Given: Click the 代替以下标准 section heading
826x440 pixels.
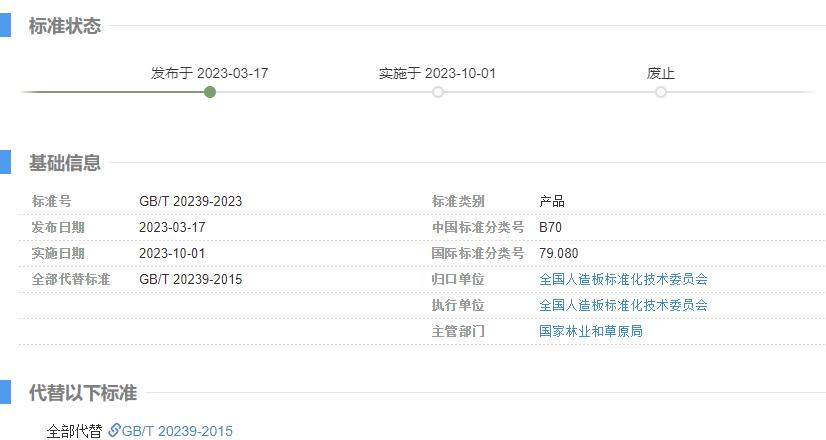Looking at the screenshot, I should coord(83,393).
